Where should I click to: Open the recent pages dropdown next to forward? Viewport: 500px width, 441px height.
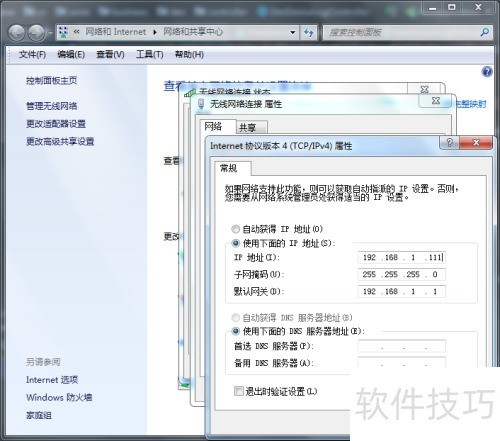click(50, 33)
